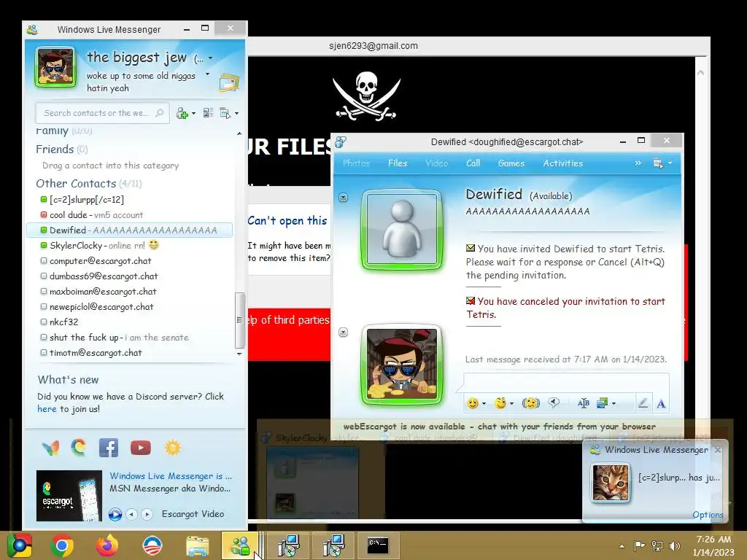This screenshot has height=560, width=747.
Task: Open the Files tab in chat window
Action: pyautogui.click(x=398, y=163)
